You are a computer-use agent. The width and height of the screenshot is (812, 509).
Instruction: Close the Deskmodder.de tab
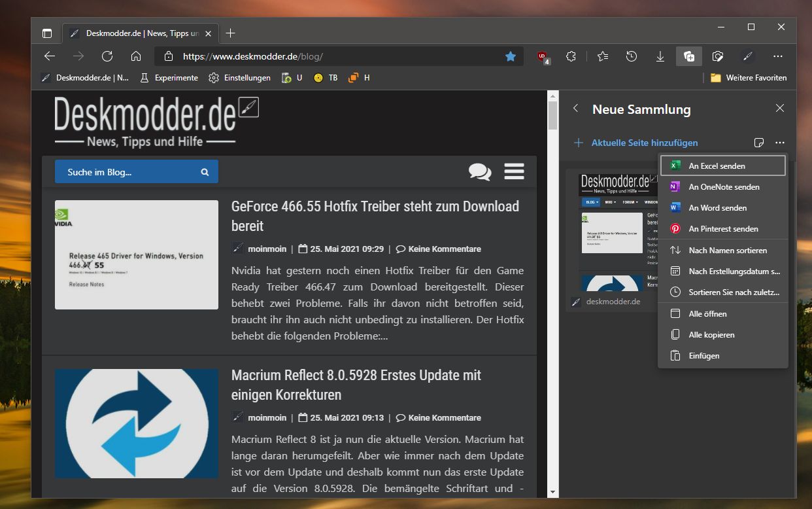(x=209, y=33)
